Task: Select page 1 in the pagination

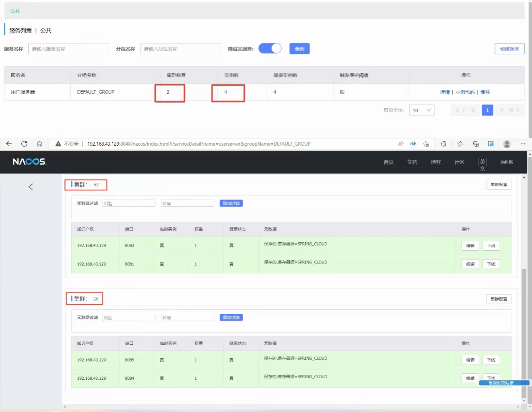Action: pos(487,110)
